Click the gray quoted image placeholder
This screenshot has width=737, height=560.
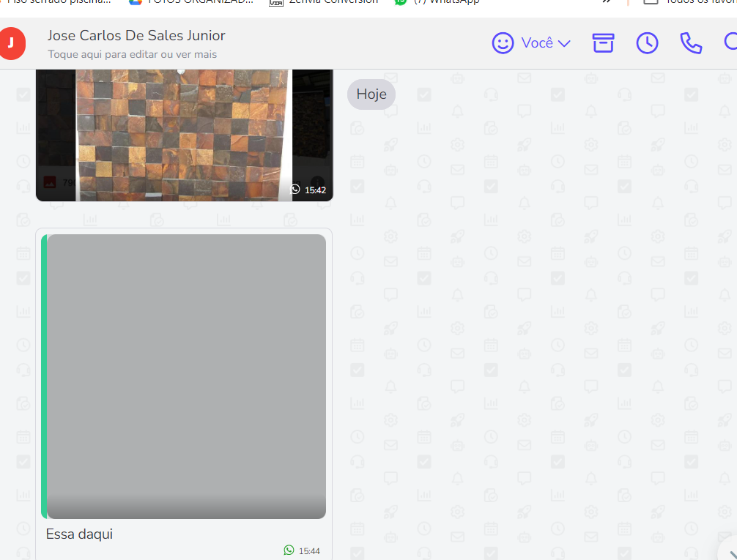coord(186,376)
